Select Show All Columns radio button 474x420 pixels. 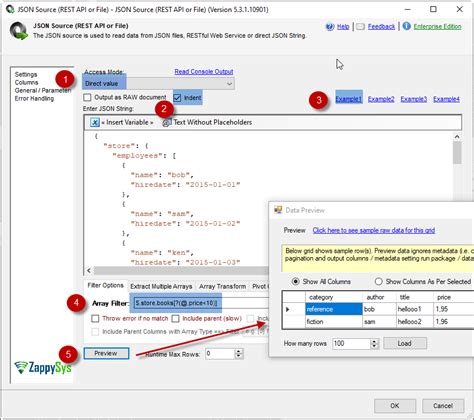point(295,282)
